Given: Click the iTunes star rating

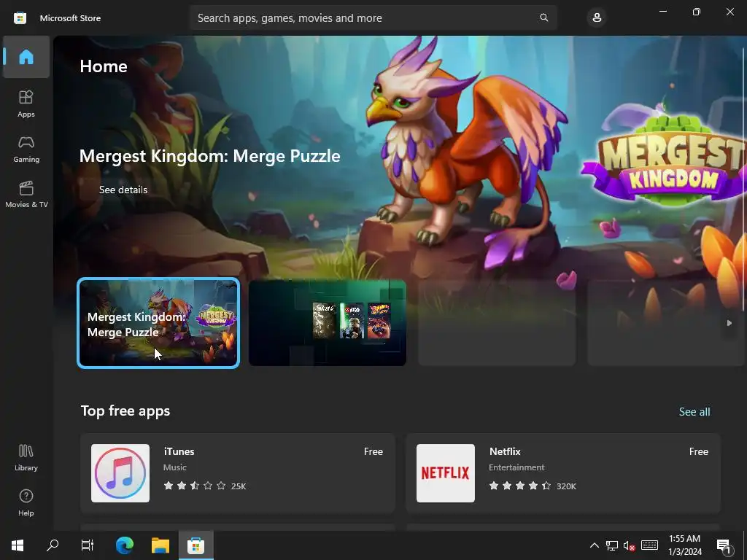Looking at the screenshot, I should point(195,486).
